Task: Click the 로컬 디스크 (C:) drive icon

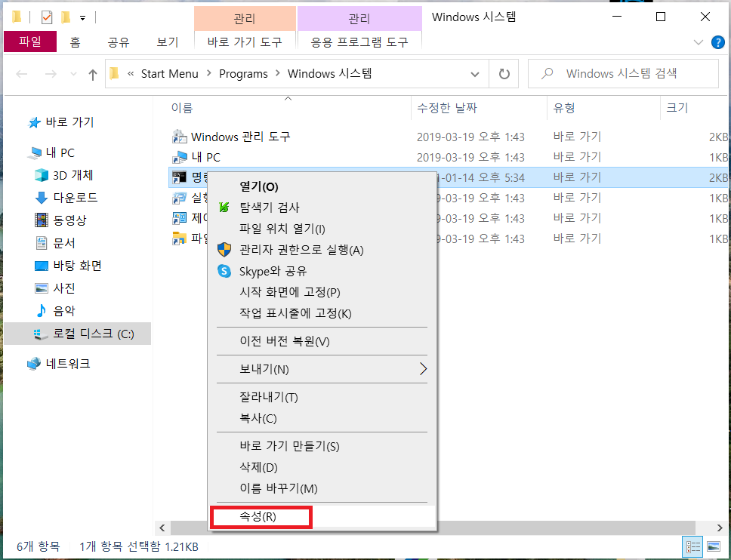Action: coord(40,334)
